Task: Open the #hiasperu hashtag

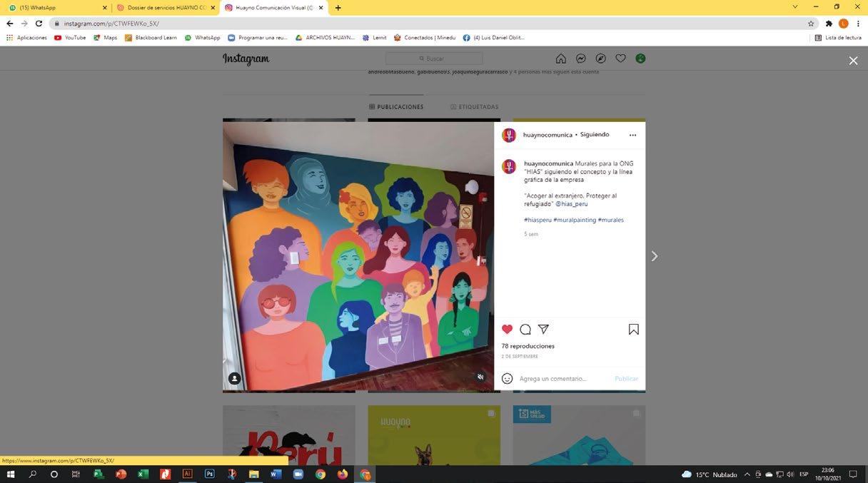Action: [538, 220]
